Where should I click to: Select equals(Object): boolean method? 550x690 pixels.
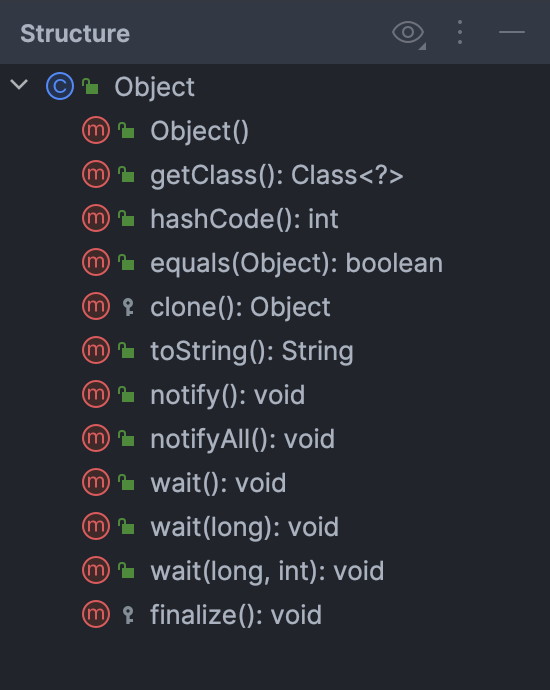click(x=296, y=263)
